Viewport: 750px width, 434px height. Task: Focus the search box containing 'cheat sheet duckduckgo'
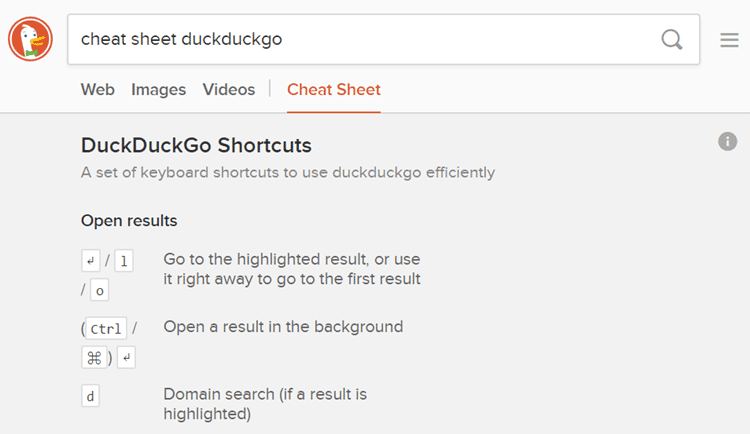tap(360, 40)
